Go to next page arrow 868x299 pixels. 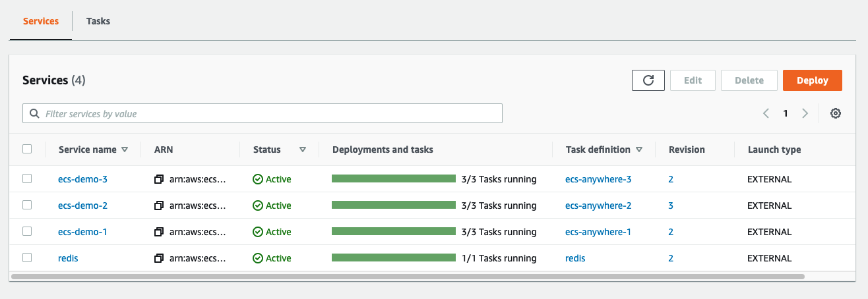805,113
